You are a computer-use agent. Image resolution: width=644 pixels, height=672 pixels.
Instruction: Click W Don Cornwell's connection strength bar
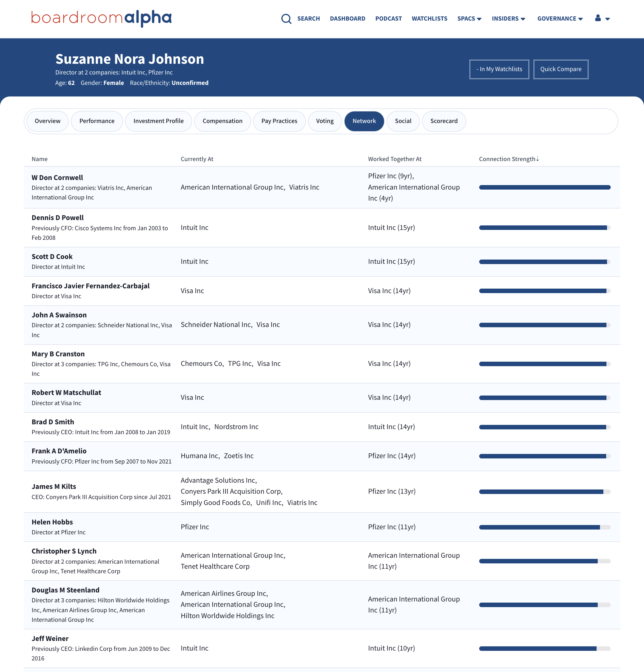coord(545,188)
